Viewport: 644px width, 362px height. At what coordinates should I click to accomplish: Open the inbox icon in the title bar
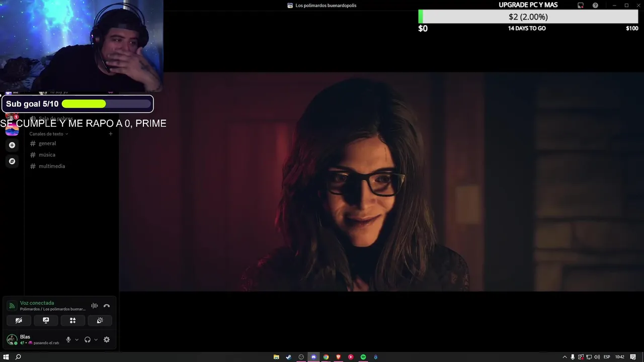[x=581, y=6]
